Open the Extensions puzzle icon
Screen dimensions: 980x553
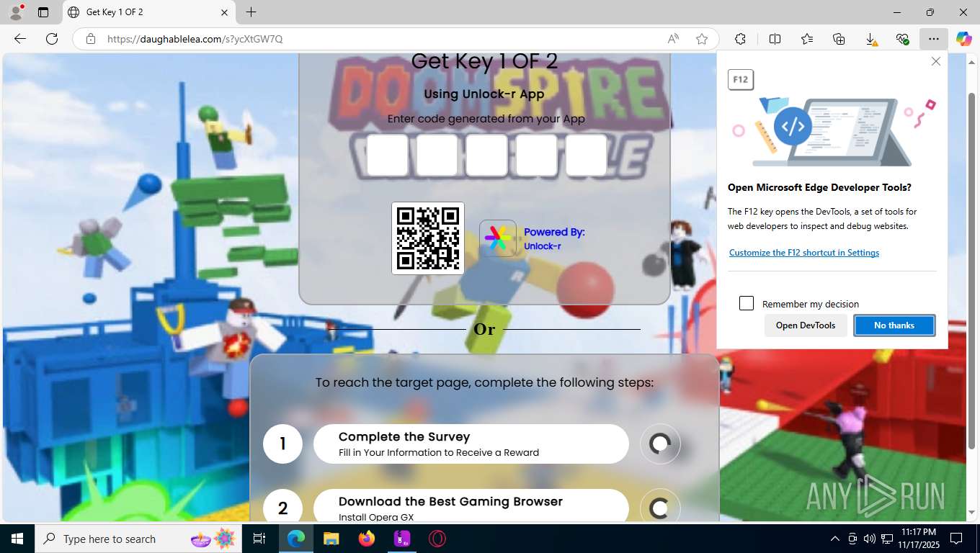(x=740, y=39)
